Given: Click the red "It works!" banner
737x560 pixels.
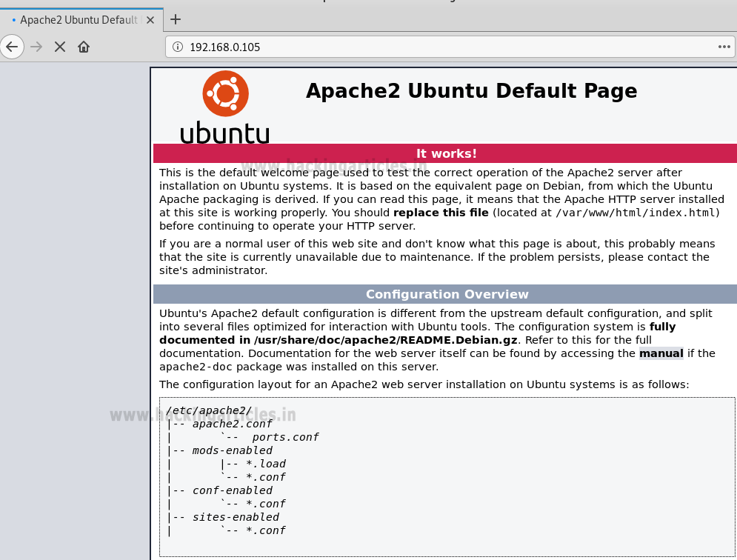Looking at the screenshot, I should (x=446, y=153).
